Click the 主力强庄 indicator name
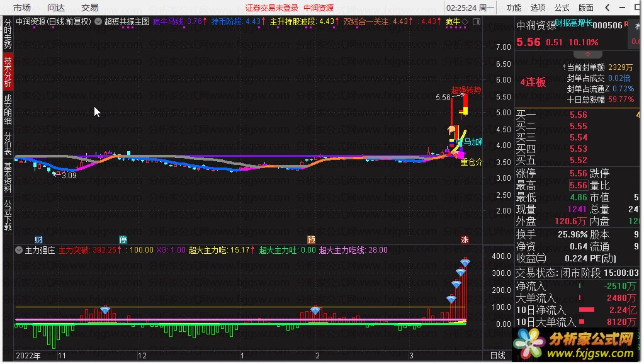The image size is (644, 364). pyautogui.click(x=40, y=250)
